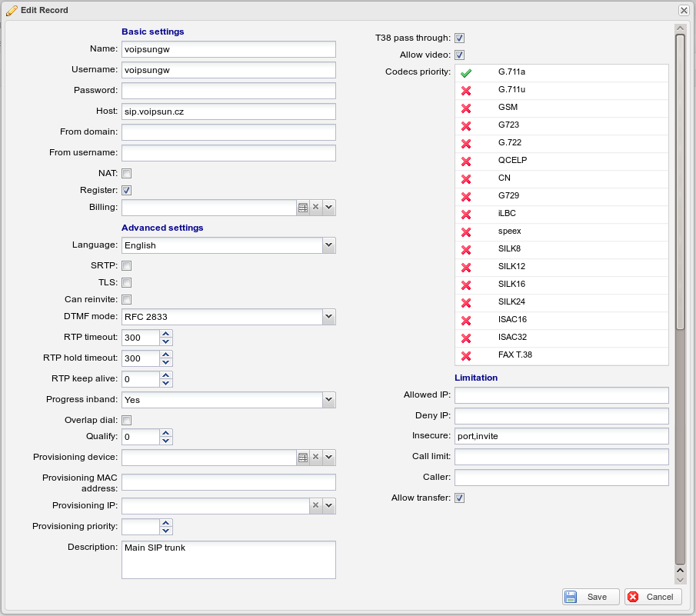696x616 pixels.
Task: Focus the From domain field
Action: click(x=228, y=132)
